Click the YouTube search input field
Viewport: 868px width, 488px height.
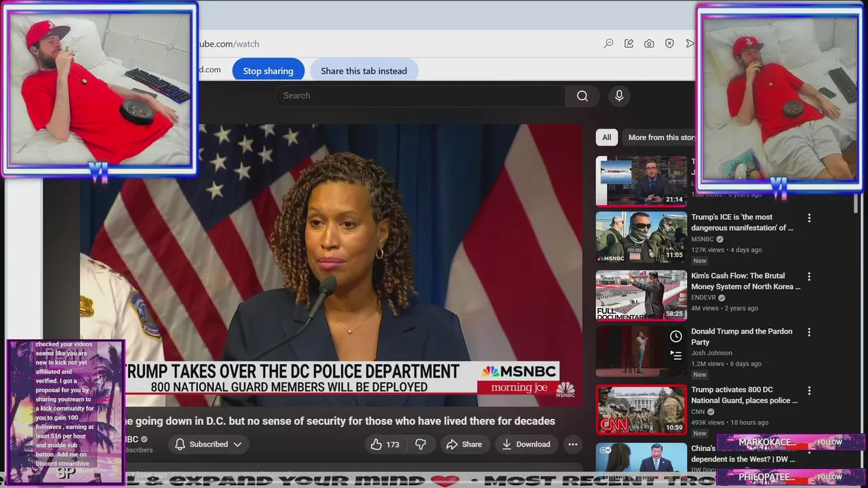[x=420, y=96]
